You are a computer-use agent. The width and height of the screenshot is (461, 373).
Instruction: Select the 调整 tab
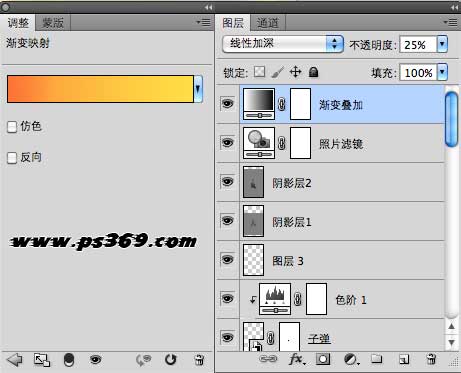click(x=18, y=23)
